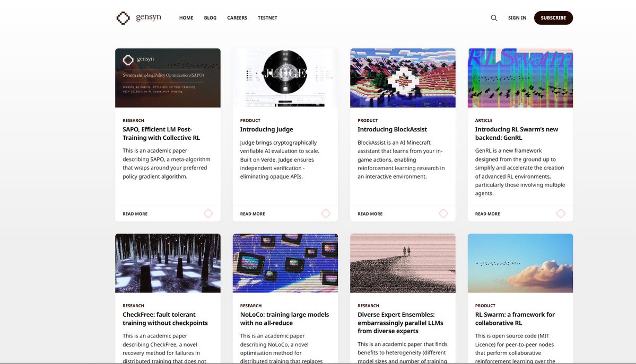Open the search magnifier icon
Image resolution: width=636 pixels, height=364 pixels.
click(494, 18)
